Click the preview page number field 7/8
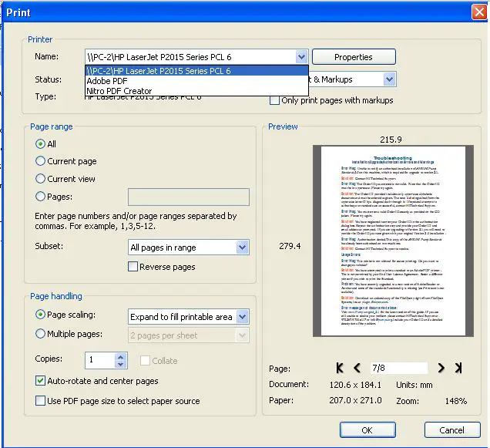Screen dimensions: 490x448 (399, 368)
